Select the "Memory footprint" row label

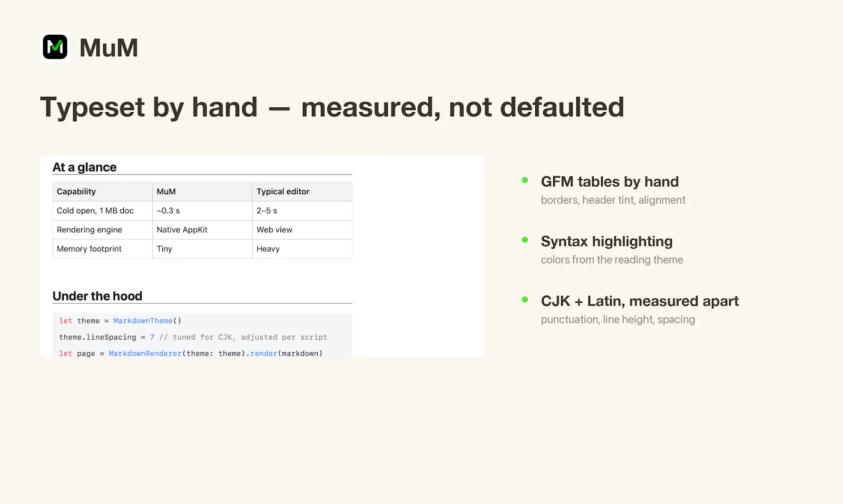89,249
